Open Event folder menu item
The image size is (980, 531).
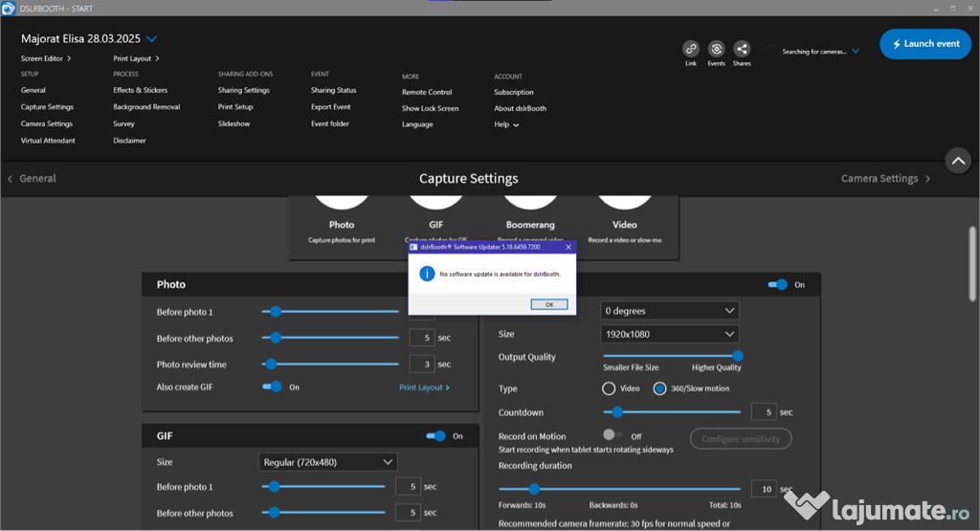click(330, 123)
